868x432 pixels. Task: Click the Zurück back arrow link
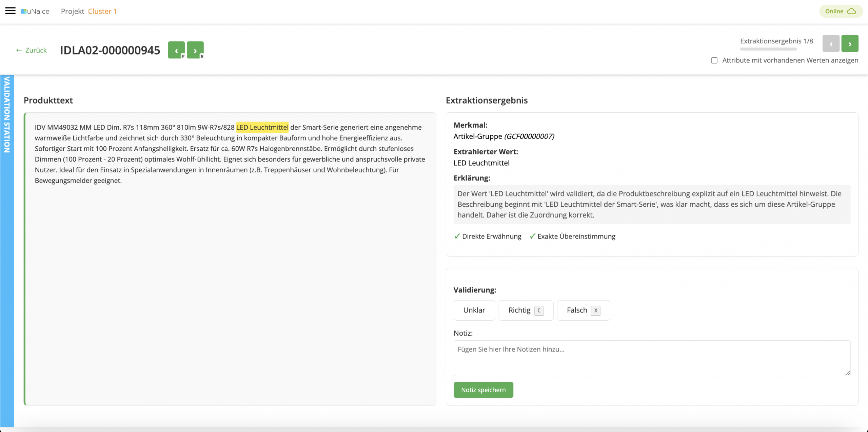tap(31, 50)
